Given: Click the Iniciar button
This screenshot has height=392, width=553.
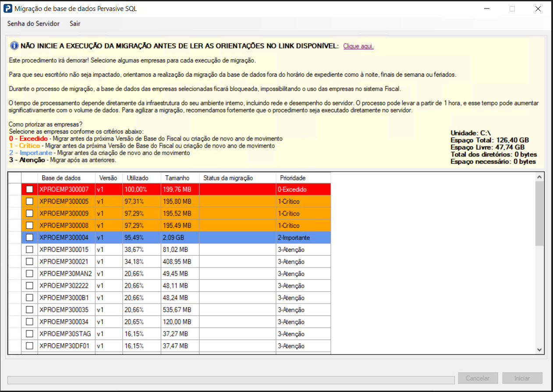Looking at the screenshot, I should pos(522,378).
